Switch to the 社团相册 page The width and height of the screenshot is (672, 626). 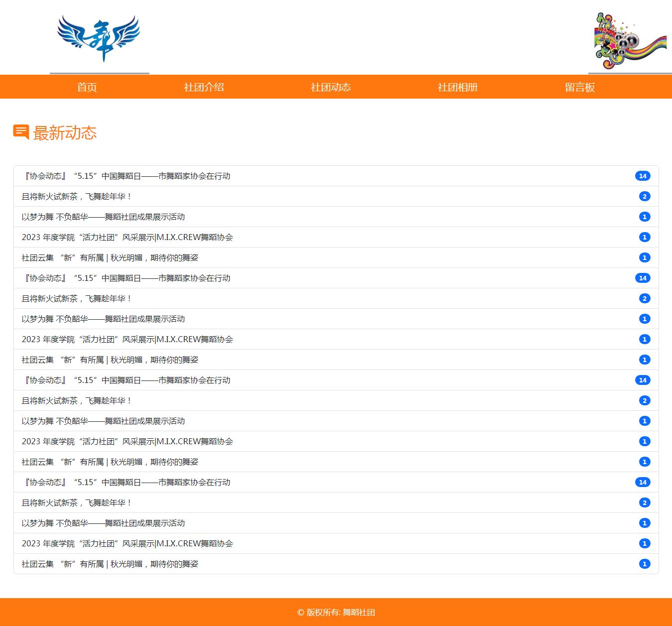(458, 87)
